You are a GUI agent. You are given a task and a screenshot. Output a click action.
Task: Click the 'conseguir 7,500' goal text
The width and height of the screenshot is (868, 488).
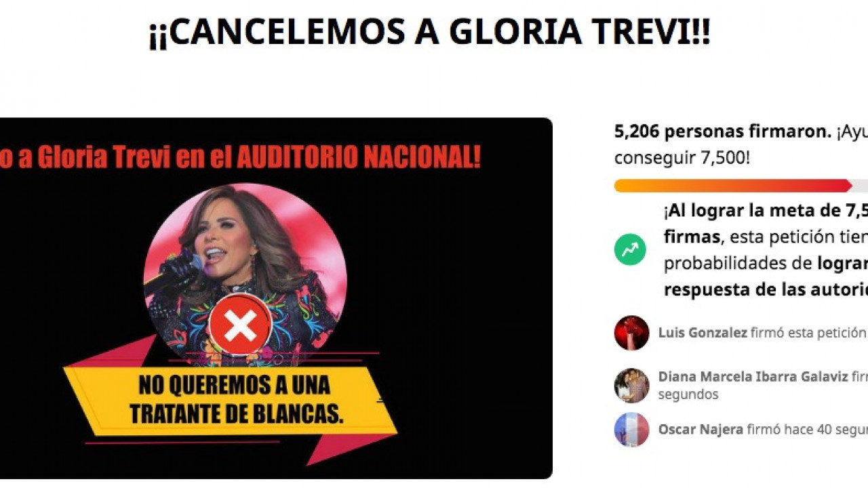coord(682,158)
